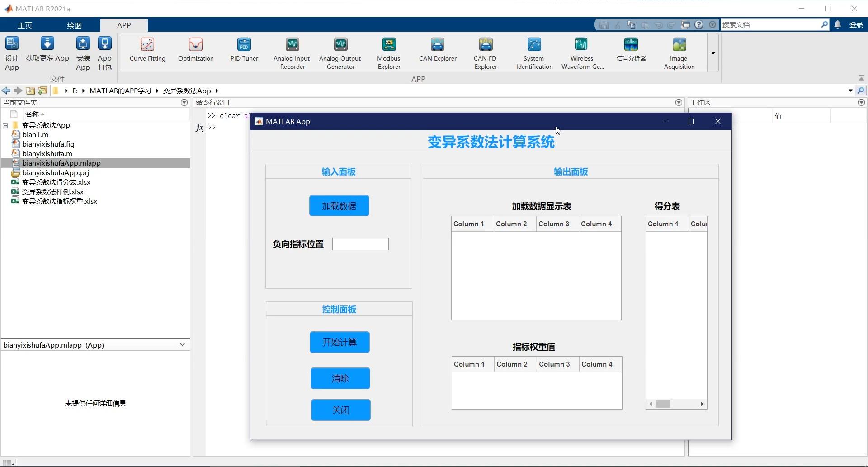Select file bian1.m
Image resolution: width=868 pixels, height=467 pixels.
(35, 134)
